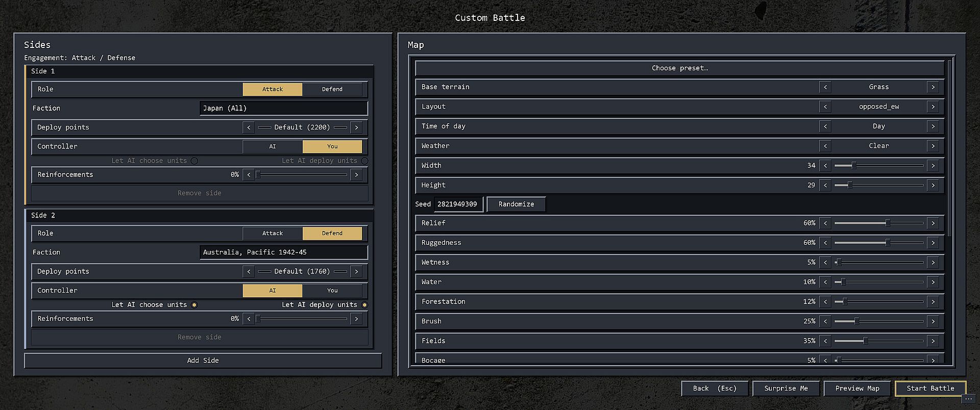Image resolution: width=980 pixels, height=410 pixels.
Task: Increase Wetness with right arrow
Action: pos(933,263)
